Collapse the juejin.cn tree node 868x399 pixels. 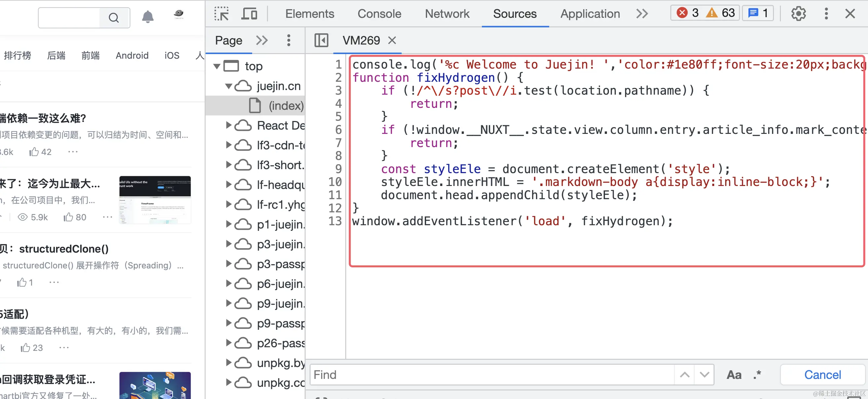(228, 86)
